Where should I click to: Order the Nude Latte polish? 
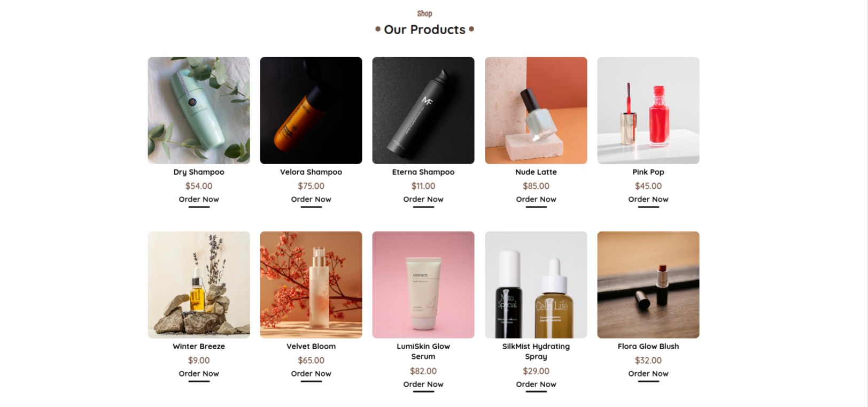[x=536, y=199]
